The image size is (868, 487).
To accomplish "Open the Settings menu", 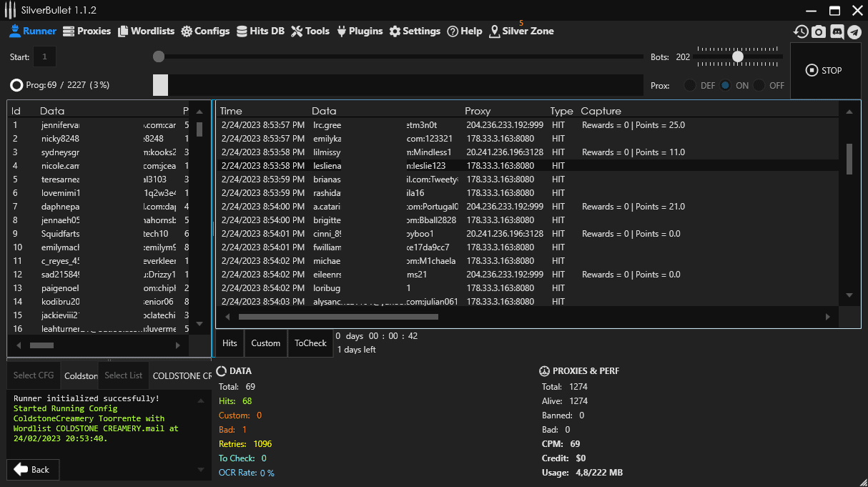I will (x=415, y=31).
